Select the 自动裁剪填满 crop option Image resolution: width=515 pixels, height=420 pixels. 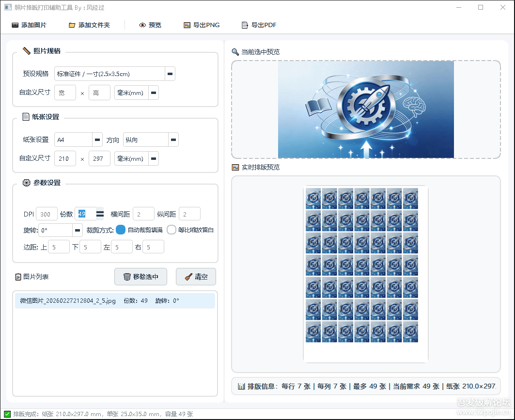coord(121,230)
